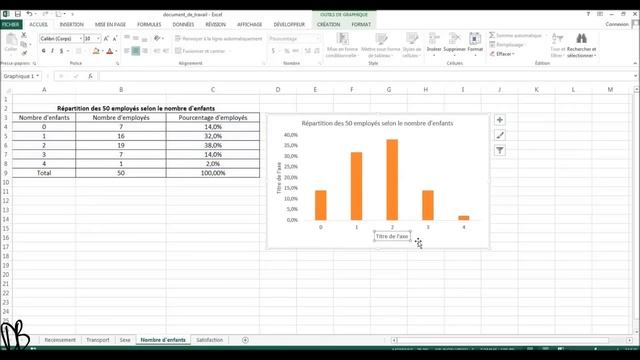This screenshot has width=640, height=360.
Task: Click the Name Box showing Graphique 1
Action: pos(21,76)
